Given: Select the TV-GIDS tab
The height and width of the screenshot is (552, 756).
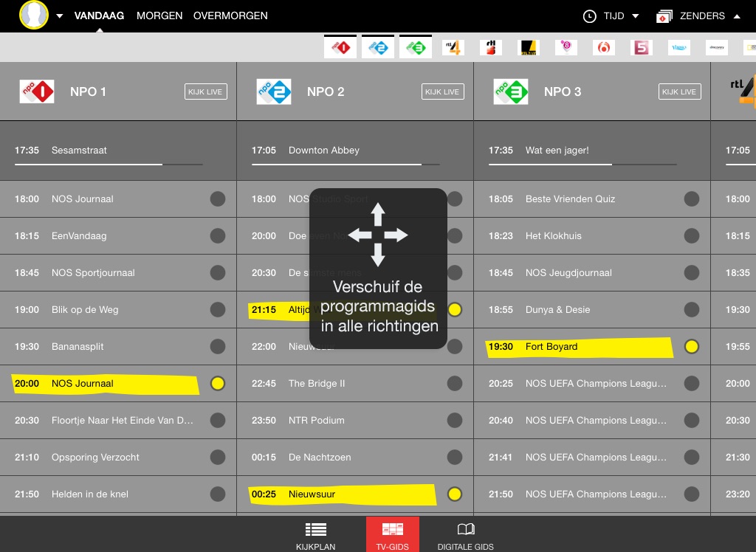Looking at the screenshot, I should (393, 535).
